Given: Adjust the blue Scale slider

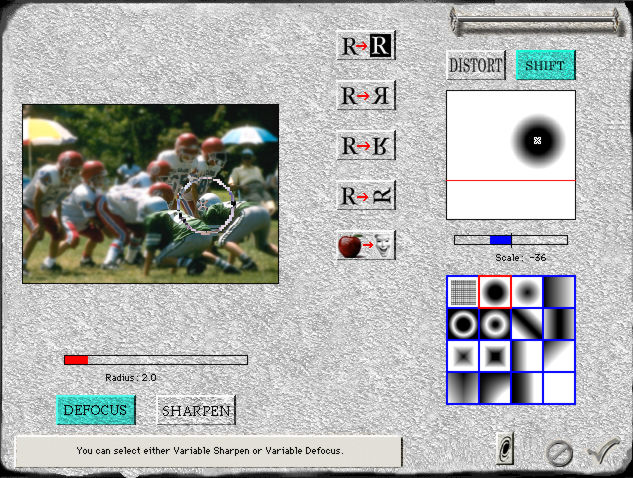Looking at the screenshot, I should click(501, 240).
